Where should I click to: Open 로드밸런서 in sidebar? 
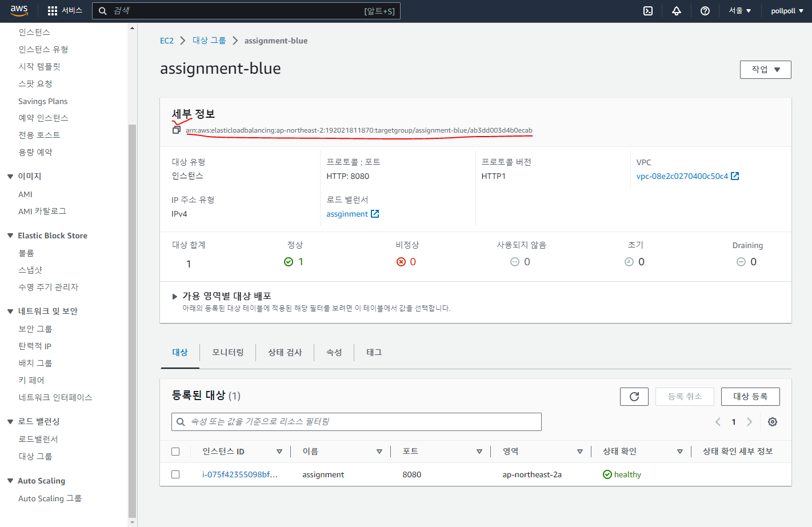click(38, 440)
